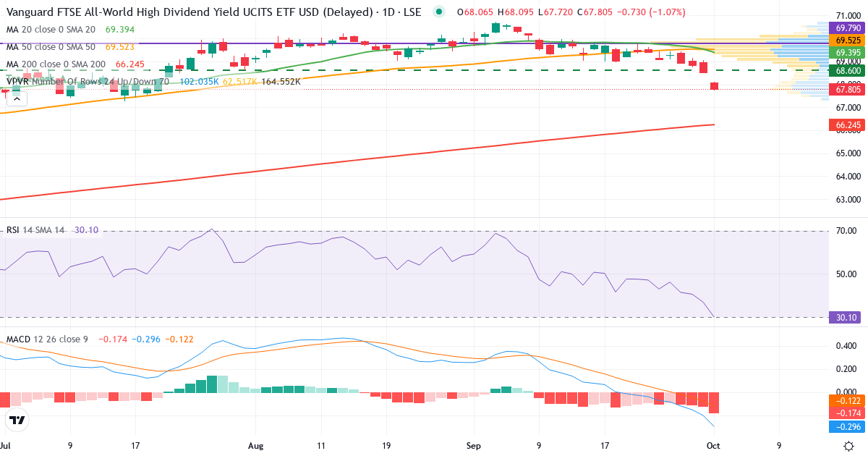
Task: Click the MACD -0.174 red axis label
Action: point(848,413)
